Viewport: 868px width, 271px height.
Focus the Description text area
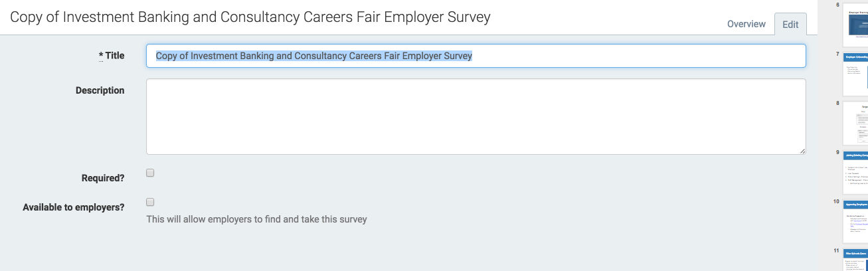(x=476, y=117)
